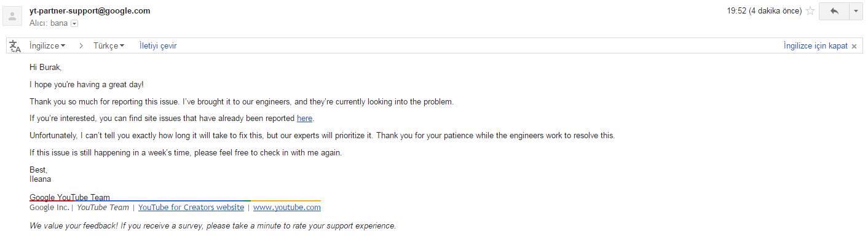Click the Google YouTube Team signature text
Screen dimensions: 868x242
70,197
